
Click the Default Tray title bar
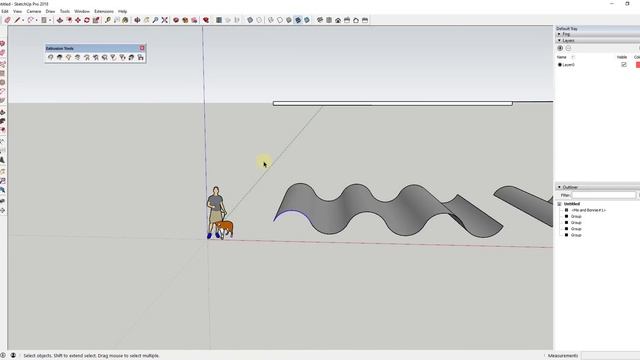coord(598,29)
